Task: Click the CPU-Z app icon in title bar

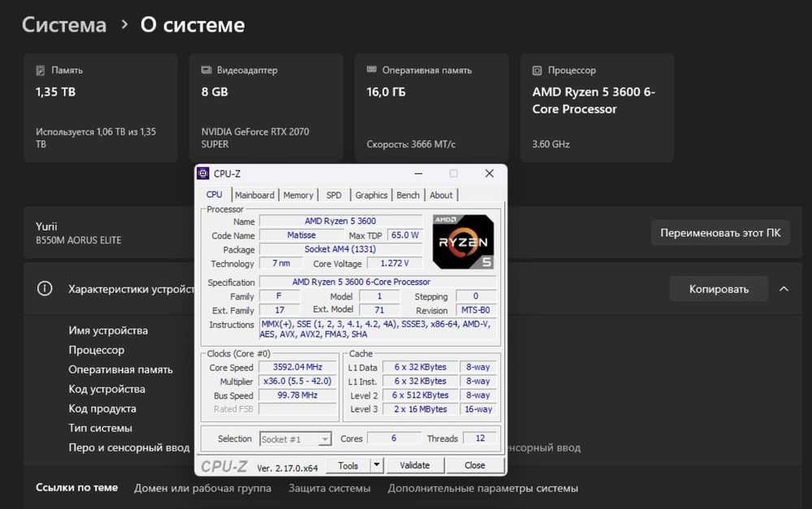Action: (203, 174)
